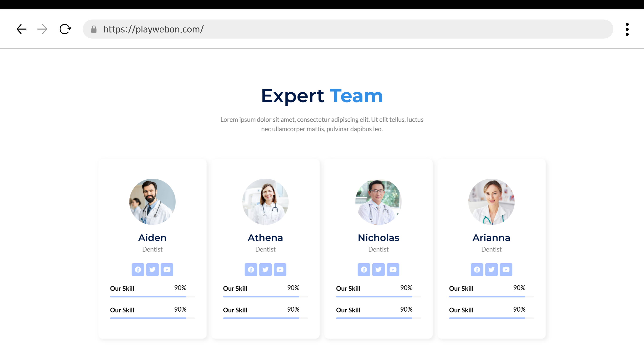Click Nicholas's Twitter icon
Image resolution: width=644 pixels, height=362 pixels.
pos(378,270)
